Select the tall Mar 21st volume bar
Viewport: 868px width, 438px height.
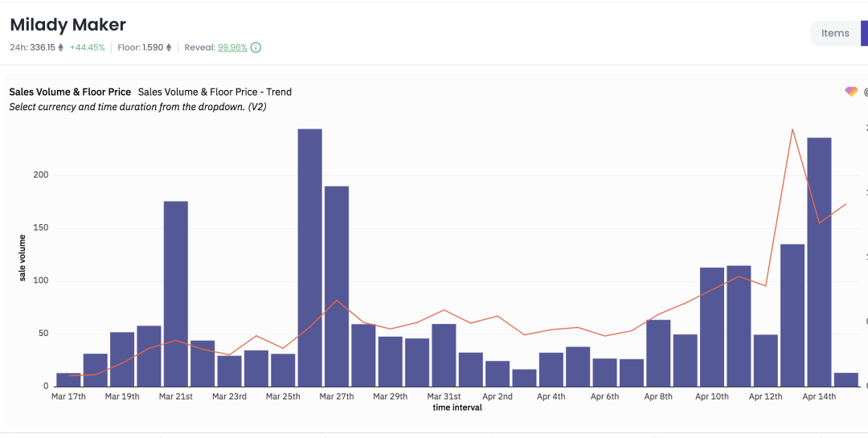pyautogui.click(x=176, y=294)
